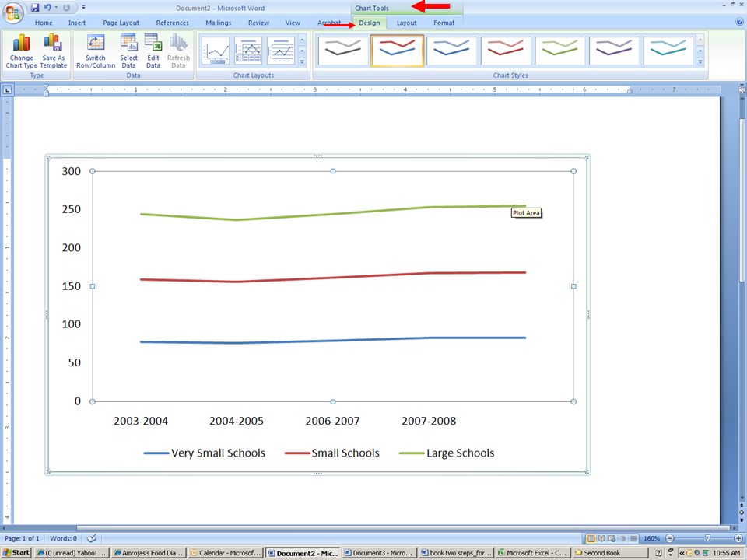Move Chart Layouts gallery up one row

coord(302,40)
